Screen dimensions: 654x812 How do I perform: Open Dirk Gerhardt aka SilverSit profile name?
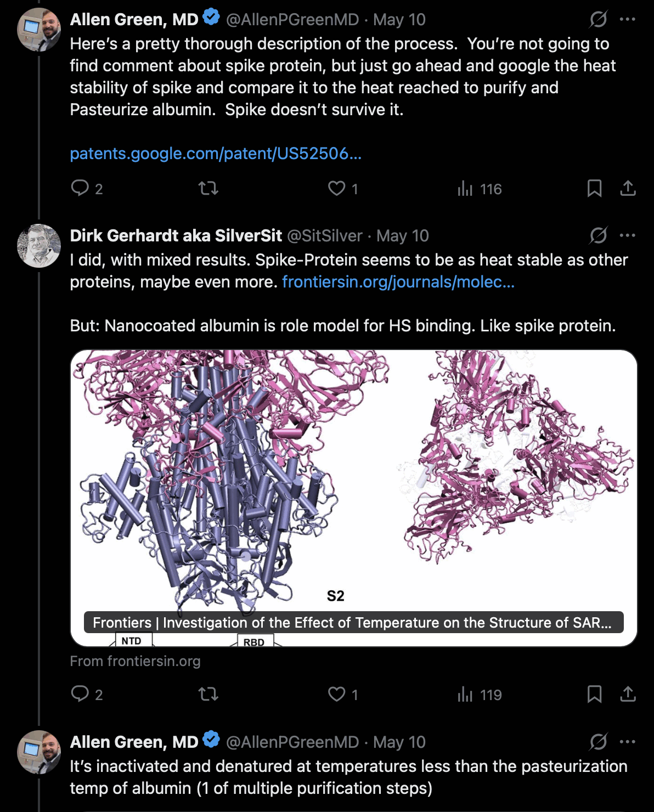176,235
